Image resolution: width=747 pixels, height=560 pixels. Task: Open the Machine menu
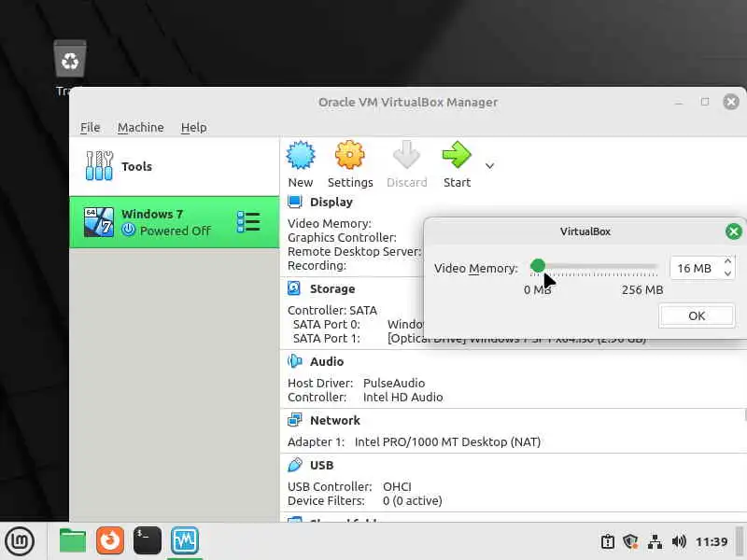[141, 128]
